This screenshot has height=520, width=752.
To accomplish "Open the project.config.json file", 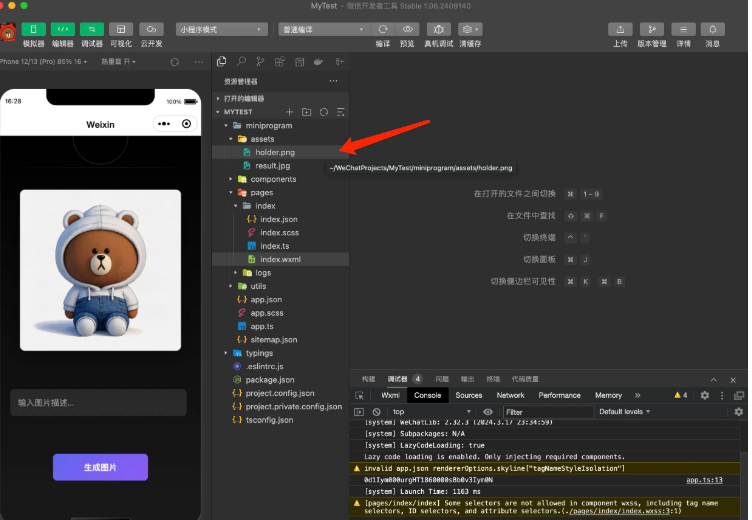I will click(x=281, y=393).
